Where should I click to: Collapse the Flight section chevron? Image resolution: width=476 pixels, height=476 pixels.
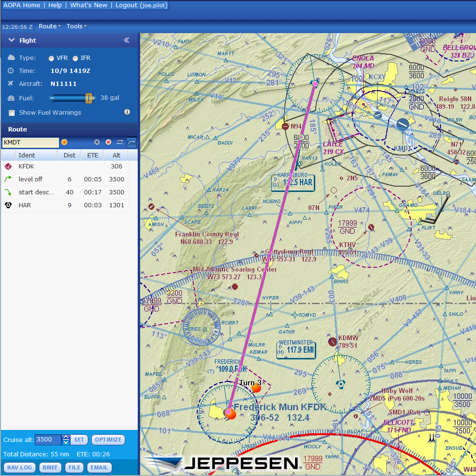pyautogui.click(x=12, y=40)
